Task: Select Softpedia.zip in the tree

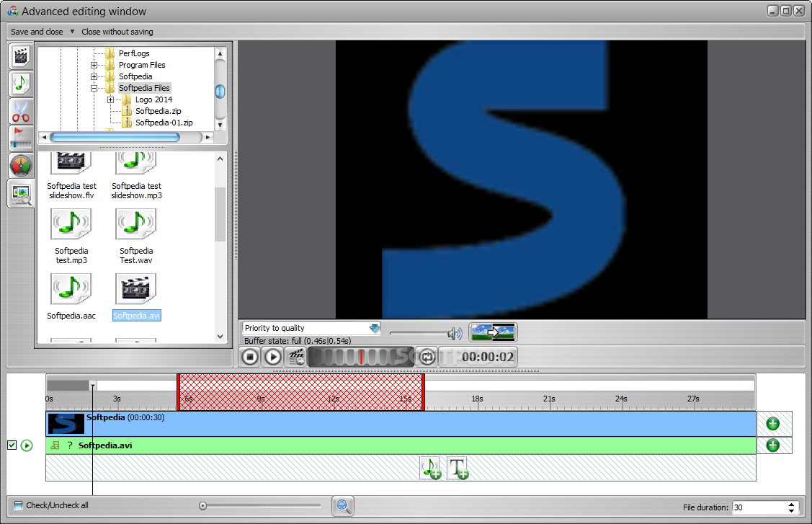Action: tap(158, 111)
